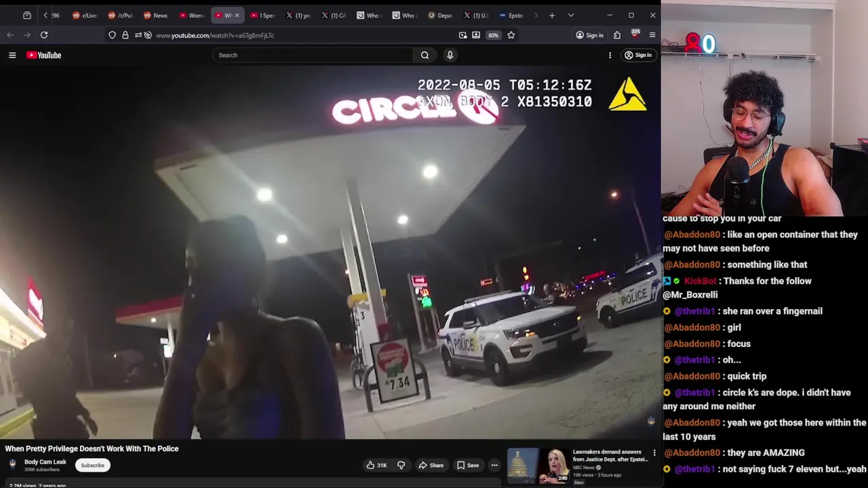Click the body cam video player
Image resolution: width=868 pixels, height=488 pixels.
[x=330, y=253]
